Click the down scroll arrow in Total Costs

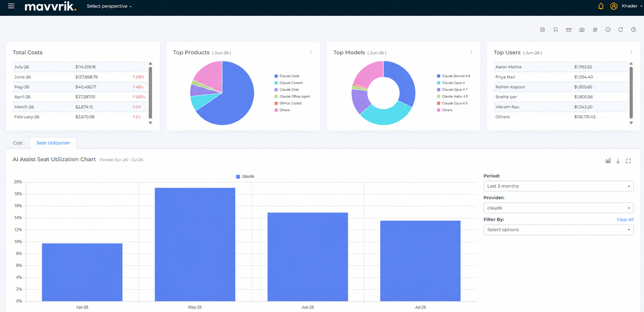click(150, 123)
